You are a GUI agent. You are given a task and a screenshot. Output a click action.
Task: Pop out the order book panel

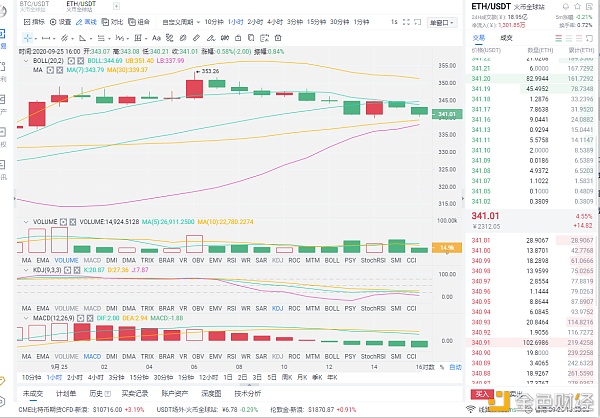point(589,38)
